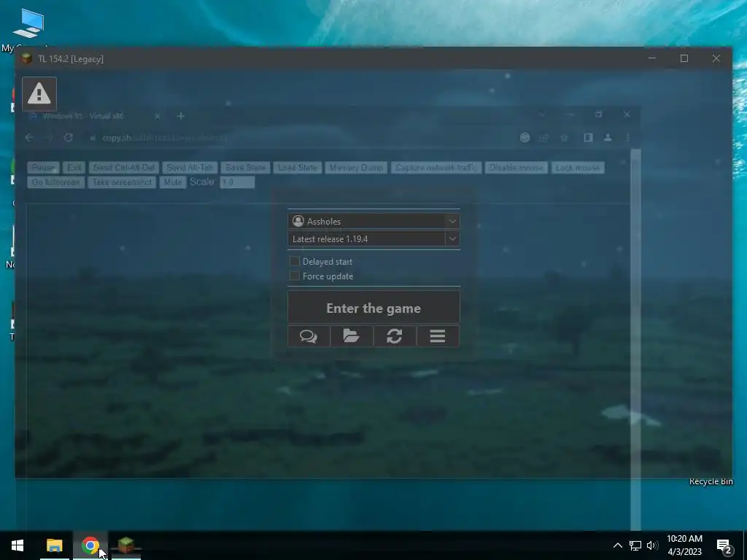Viewport: 747px width, 560px height.
Task: Open the network status tray icon
Action: [x=635, y=545]
